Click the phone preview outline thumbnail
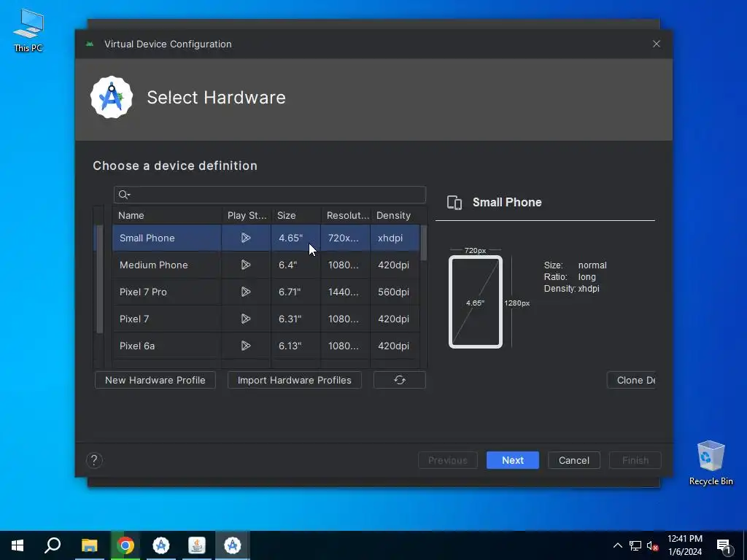 (x=476, y=302)
